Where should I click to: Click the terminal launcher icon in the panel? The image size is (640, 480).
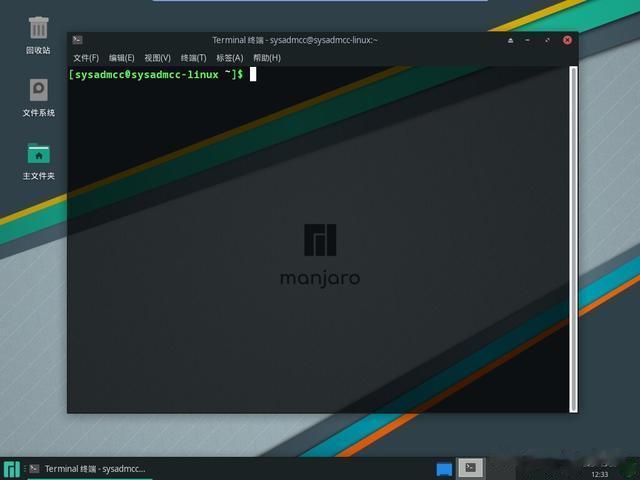click(470, 468)
